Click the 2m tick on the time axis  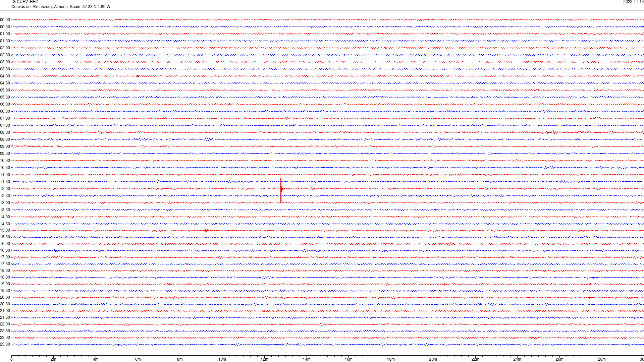click(54, 359)
